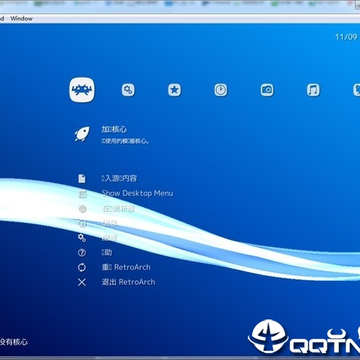Open the Favorites star tab icon
360x360 pixels.
click(x=174, y=90)
